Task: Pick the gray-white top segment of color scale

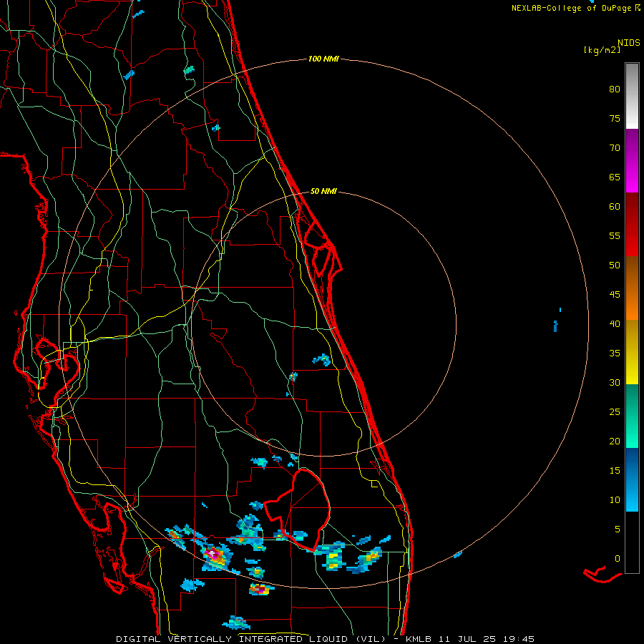Action: click(x=632, y=96)
